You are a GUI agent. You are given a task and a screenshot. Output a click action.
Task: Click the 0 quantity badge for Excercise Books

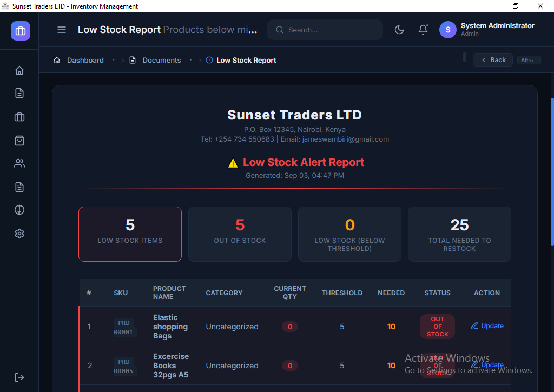[x=290, y=366]
